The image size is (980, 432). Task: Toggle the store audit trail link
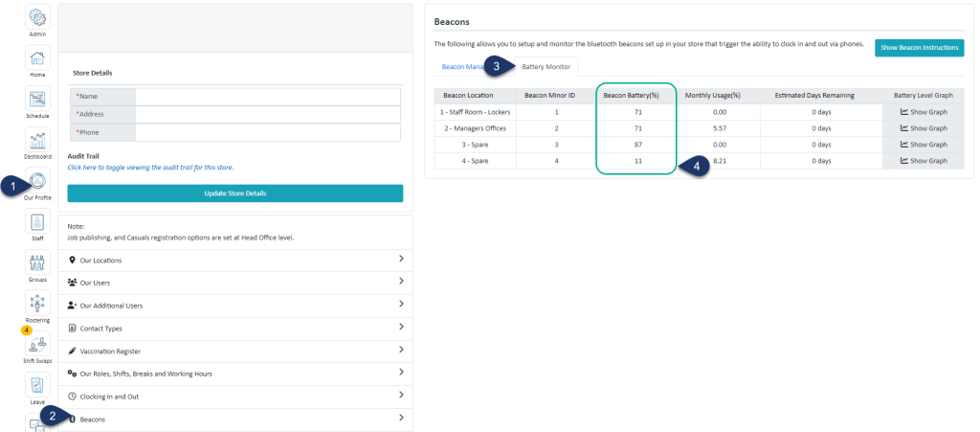[x=150, y=168]
